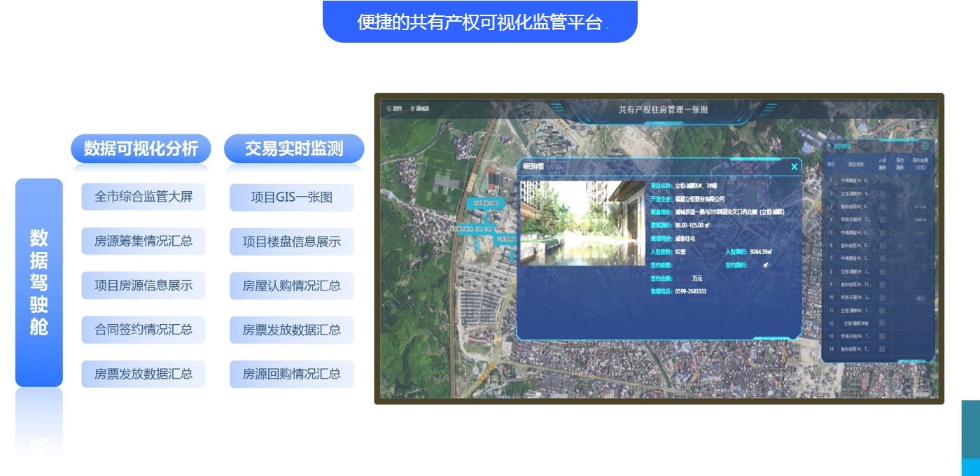Screen dimensions: 980x476
Task: Open 房源回购情况汇总
Action: [x=291, y=374]
